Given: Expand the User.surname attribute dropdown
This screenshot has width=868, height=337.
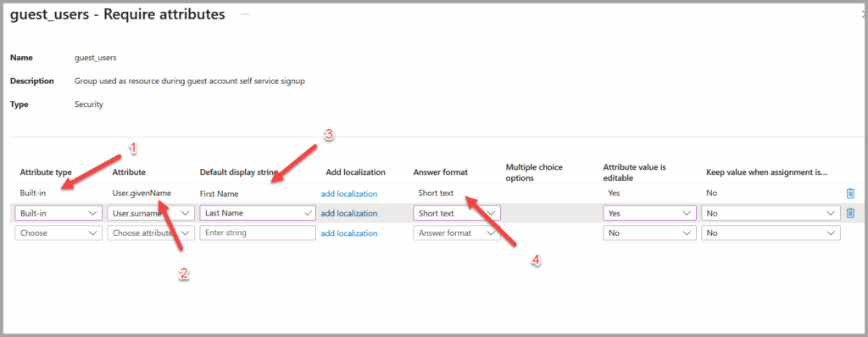Looking at the screenshot, I should (151, 213).
